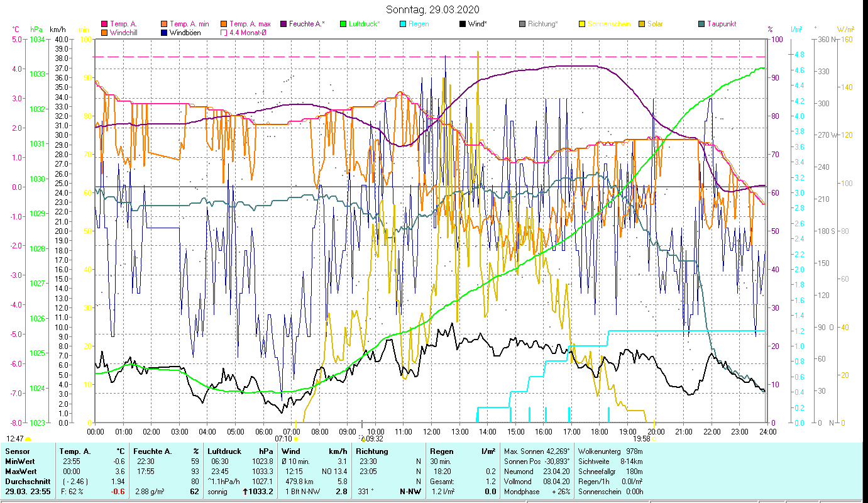
Task: Click the teal Taupunkt legend swatch
Action: (701, 24)
